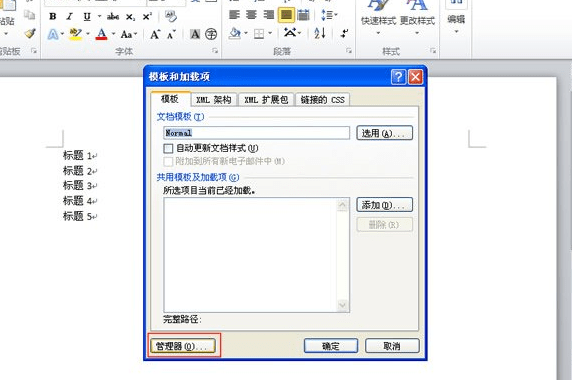This screenshot has width=572, height=380.
Task: Click the 管理器(O)... organizer button
Action: point(182,346)
